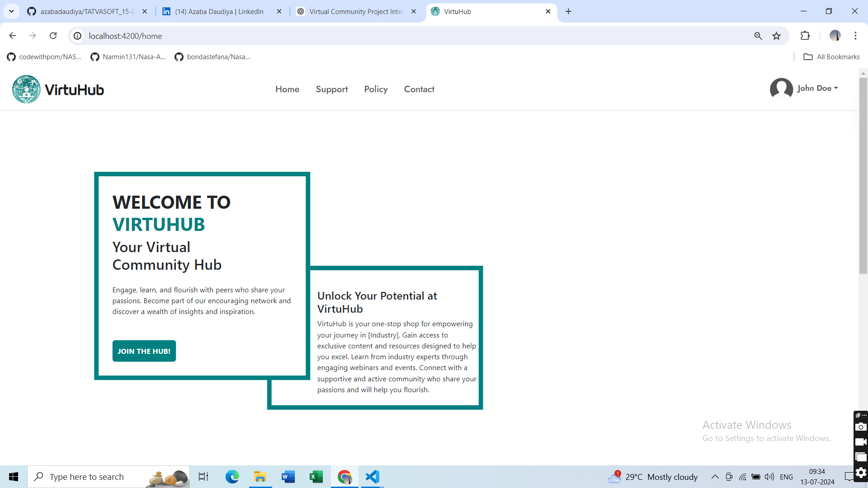The height and width of the screenshot is (488, 868).
Task: Close the azabadaudiya GitHub tab
Action: (x=145, y=11)
